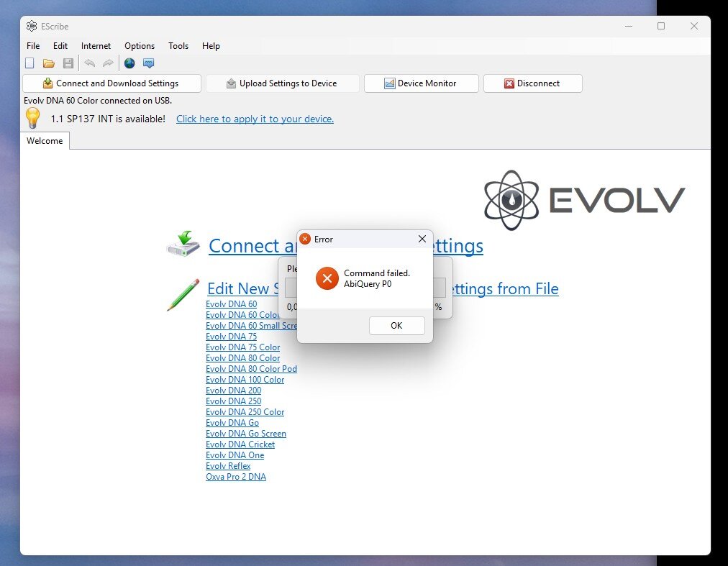Select the Evolv DNA Cricket link
Viewport: 728px width, 566px height.
point(240,444)
